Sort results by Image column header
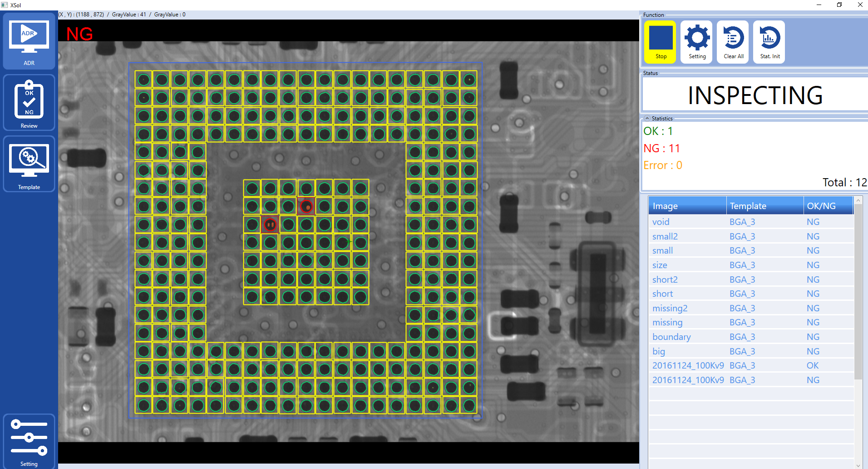This screenshot has width=868, height=469. (687, 206)
